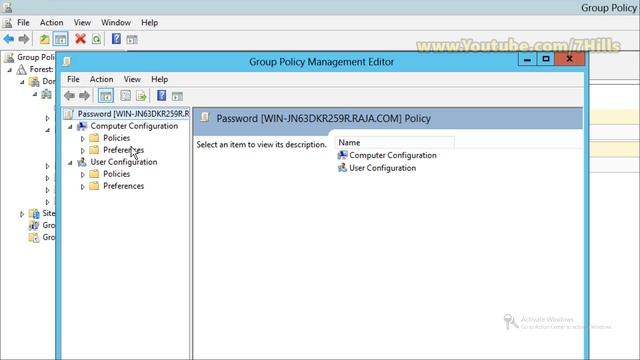Screen dimensions: 640x360
Task: Expand Policies under Computer Configuration
Action: click(83, 139)
